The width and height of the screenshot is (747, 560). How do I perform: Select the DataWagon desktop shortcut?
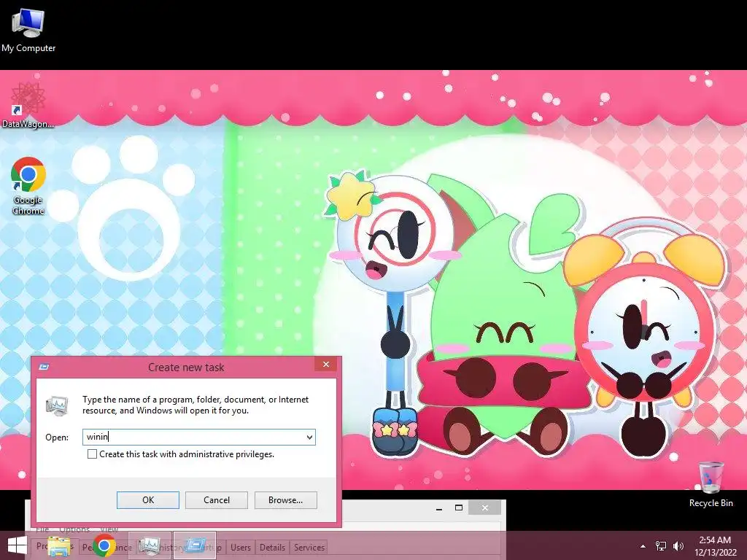point(28,105)
